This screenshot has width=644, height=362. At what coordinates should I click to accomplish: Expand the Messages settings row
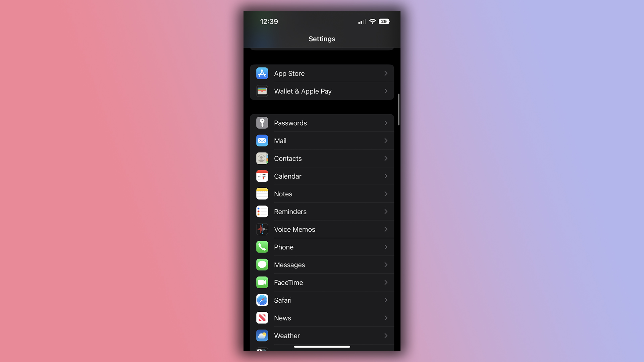coord(322,265)
